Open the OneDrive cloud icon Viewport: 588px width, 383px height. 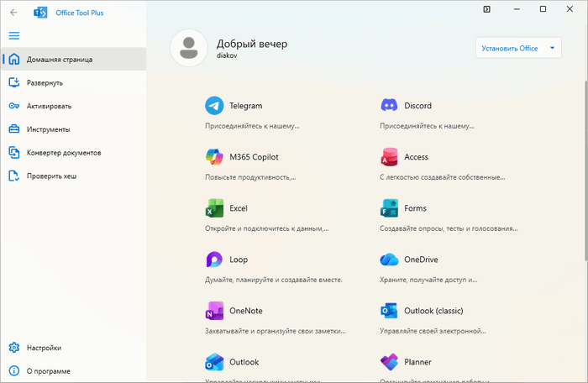pyautogui.click(x=389, y=260)
